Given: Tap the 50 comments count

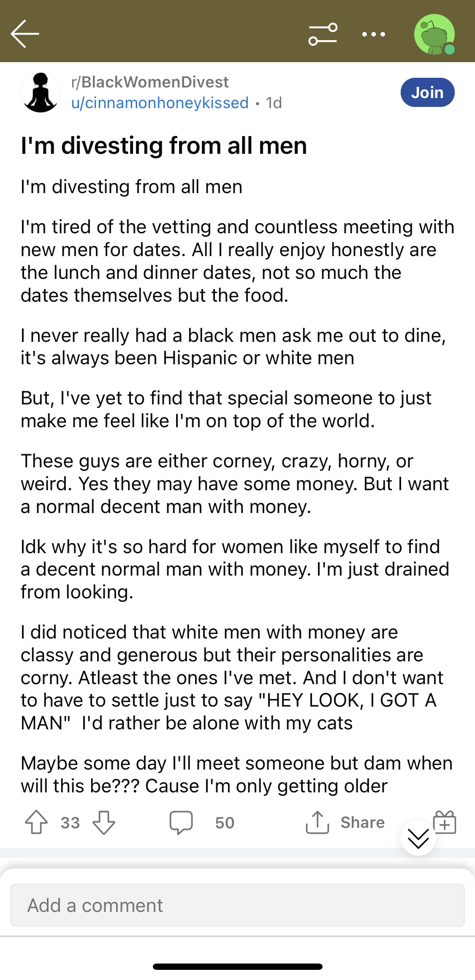Looking at the screenshot, I should tap(225, 823).
